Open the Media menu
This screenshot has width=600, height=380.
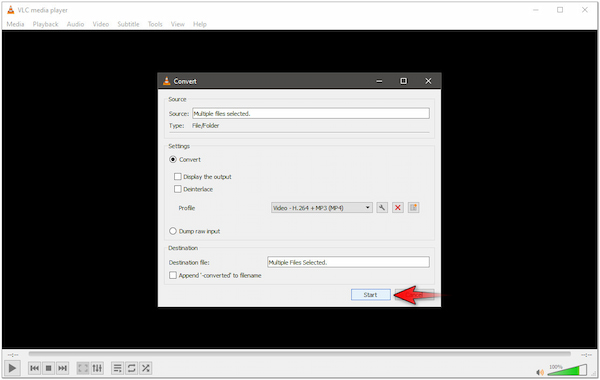pyautogui.click(x=15, y=24)
